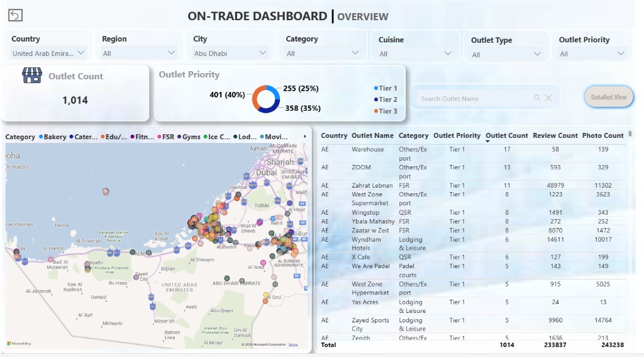Click into Search Outlet Name field
Viewport: 644px width, 357px height.
click(474, 98)
